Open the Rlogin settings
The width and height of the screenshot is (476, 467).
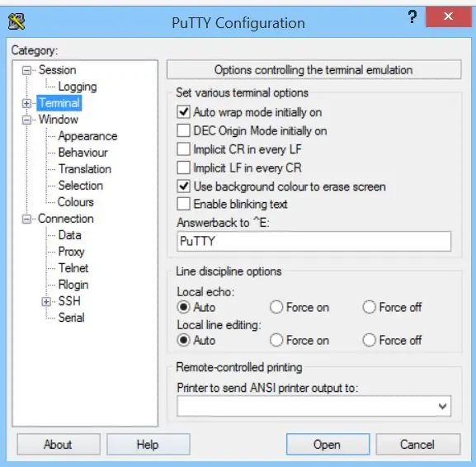coord(73,285)
